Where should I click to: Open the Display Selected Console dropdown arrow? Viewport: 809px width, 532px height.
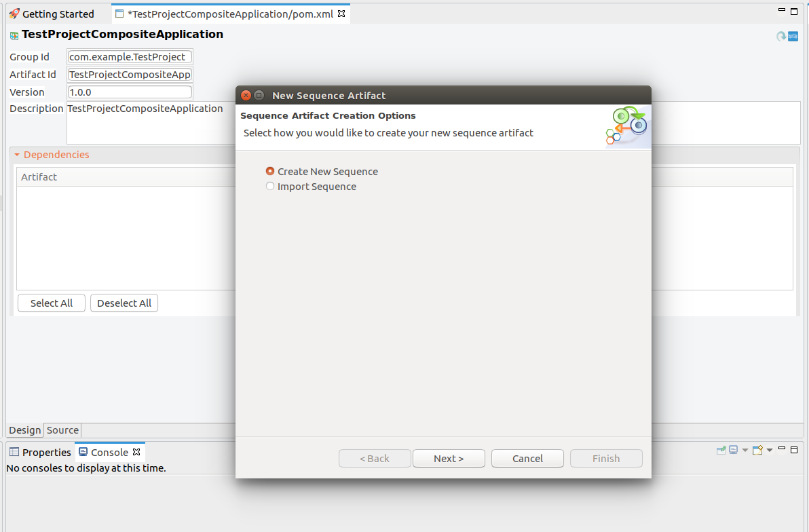coord(745,449)
